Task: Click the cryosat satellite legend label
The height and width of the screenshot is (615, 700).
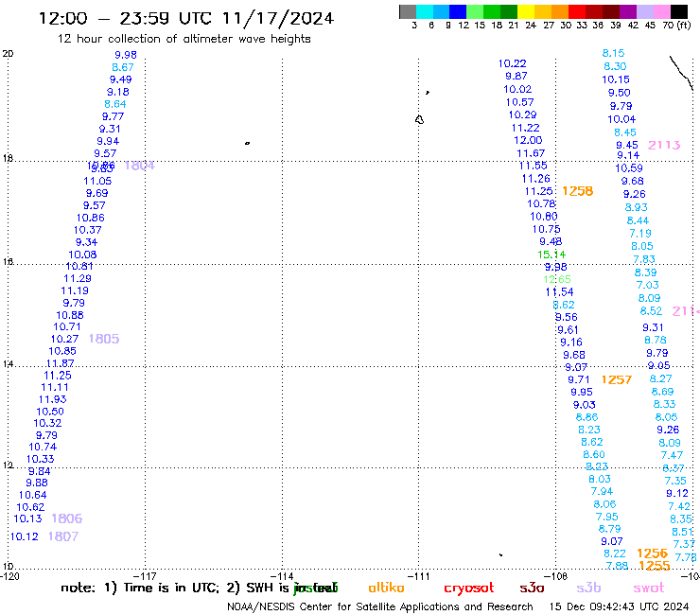Action: pos(469,588)
